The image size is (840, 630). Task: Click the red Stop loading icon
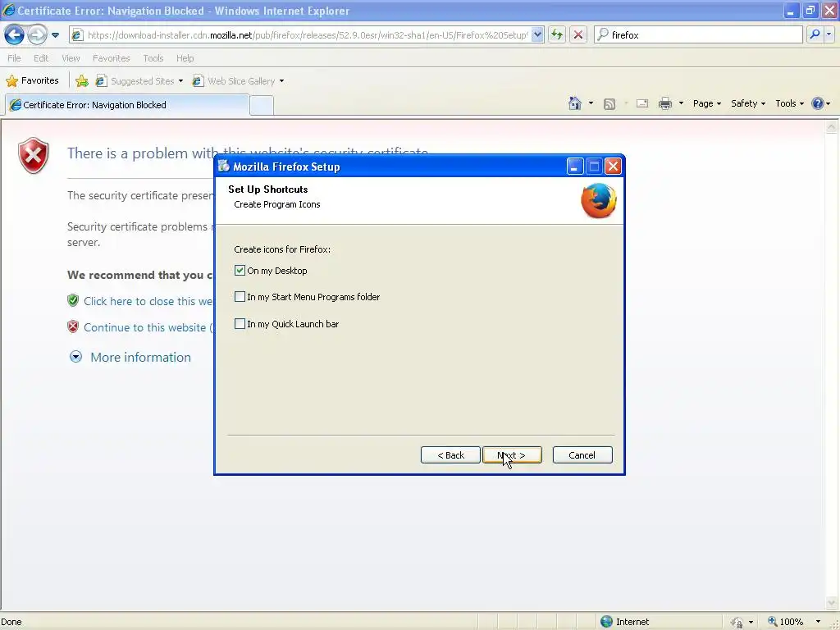pyautogui.click(x=578, y=34)
